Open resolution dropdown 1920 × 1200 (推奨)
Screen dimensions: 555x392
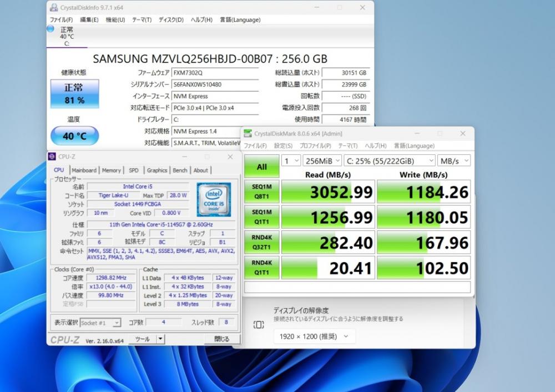314,336
